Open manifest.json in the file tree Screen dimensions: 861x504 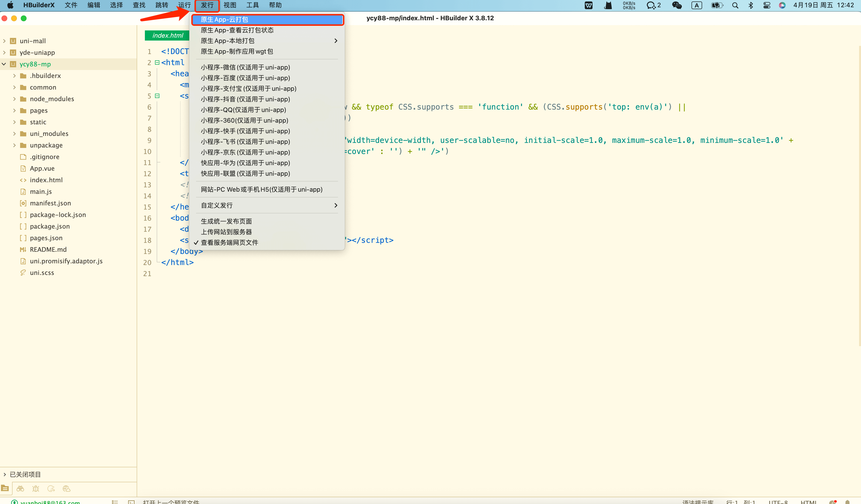[x=50, y=203]
